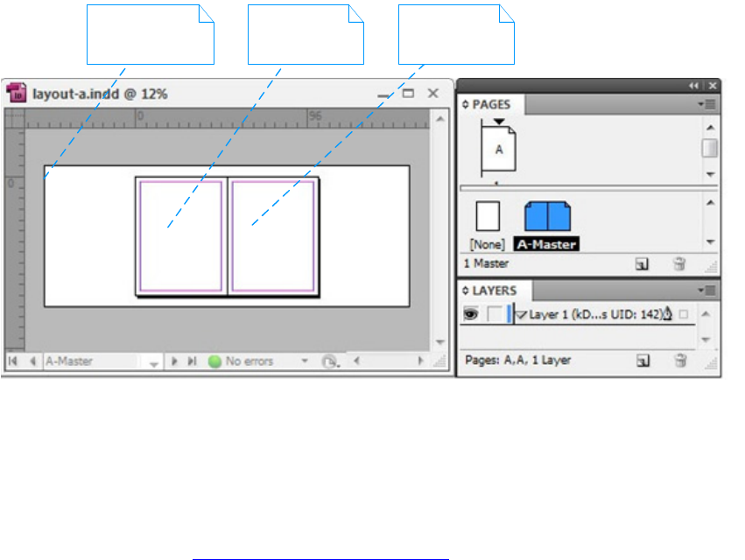Click the 'No errors' preflight text
This screenshot has width=745, height=560.
[x=249, y=361]
